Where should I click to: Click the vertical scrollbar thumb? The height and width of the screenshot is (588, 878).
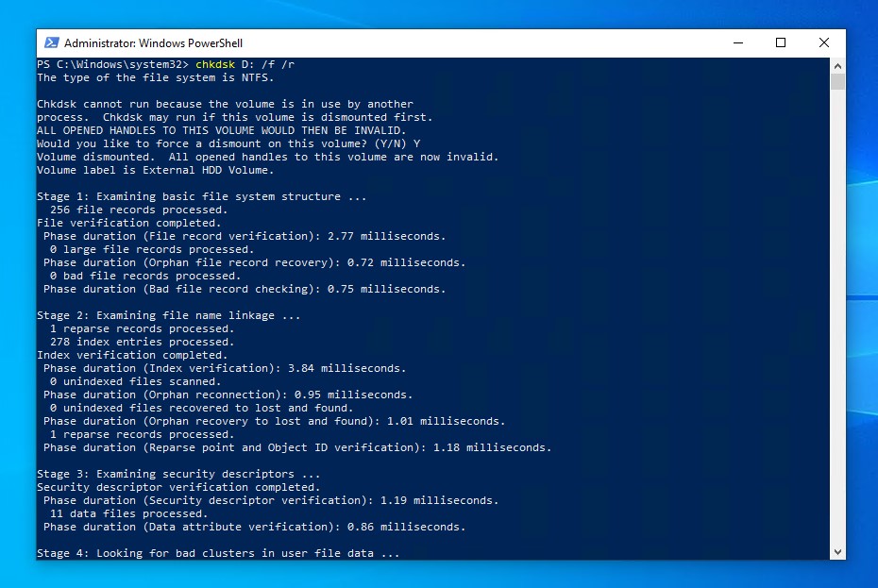[x=837, y=83]
